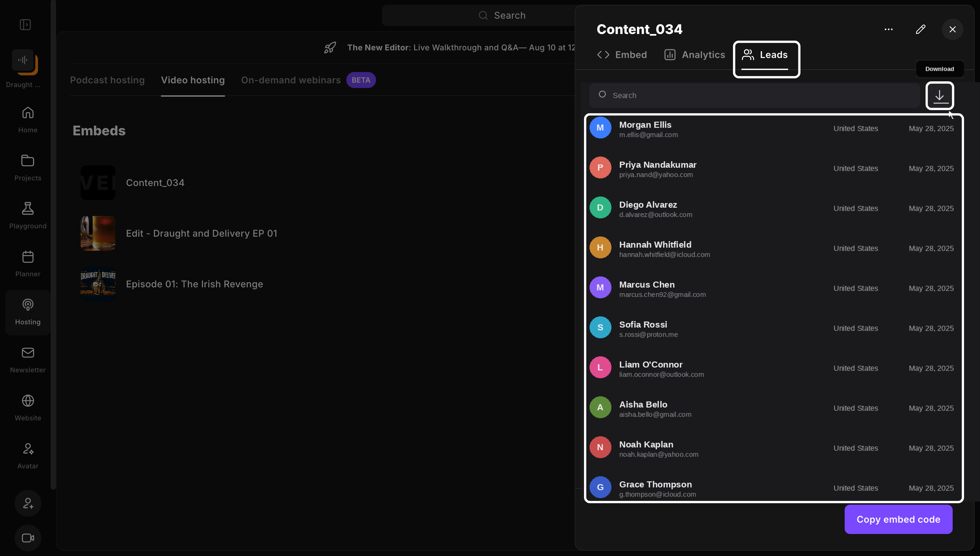Click Marcus Chen avatar circle
Screen dimensions: 980x556
[600, 288]
